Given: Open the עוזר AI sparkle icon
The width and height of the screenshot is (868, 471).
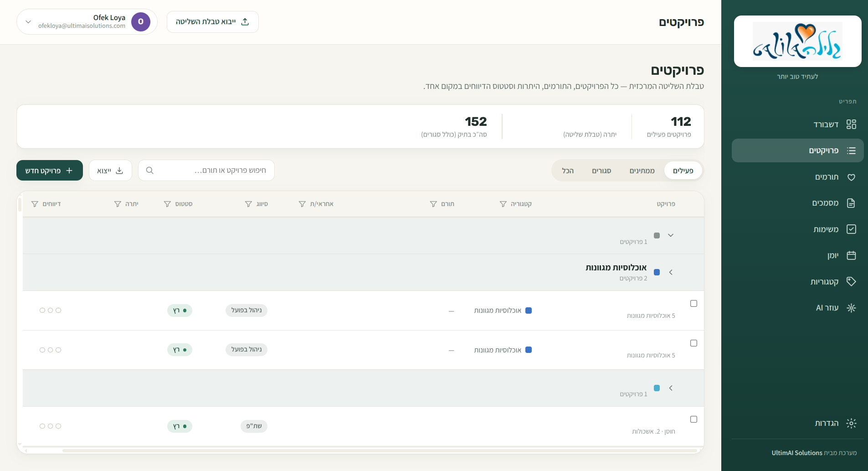Looking at the screenshot, I should coord(851,308).
